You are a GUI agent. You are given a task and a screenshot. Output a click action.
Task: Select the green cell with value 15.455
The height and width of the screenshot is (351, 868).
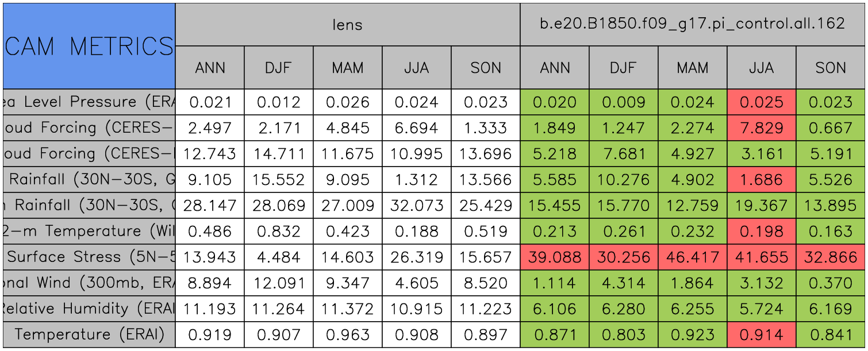coord(554,205)
